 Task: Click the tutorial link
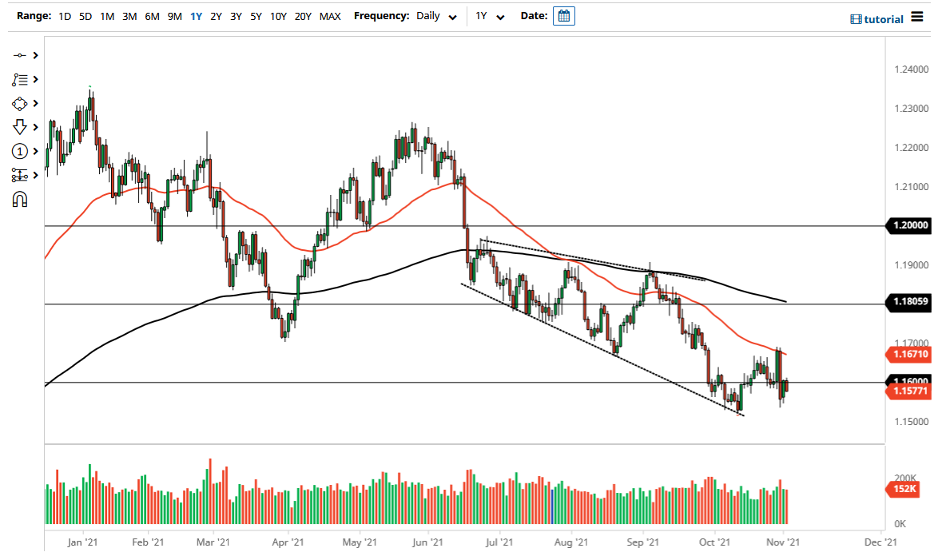click(883, 18)
